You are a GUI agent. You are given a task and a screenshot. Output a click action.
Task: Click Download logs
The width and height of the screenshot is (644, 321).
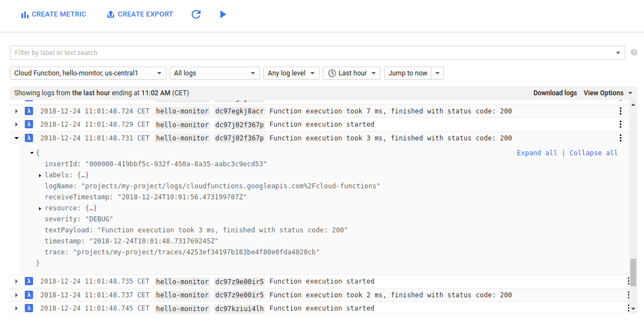coord(555,93)
